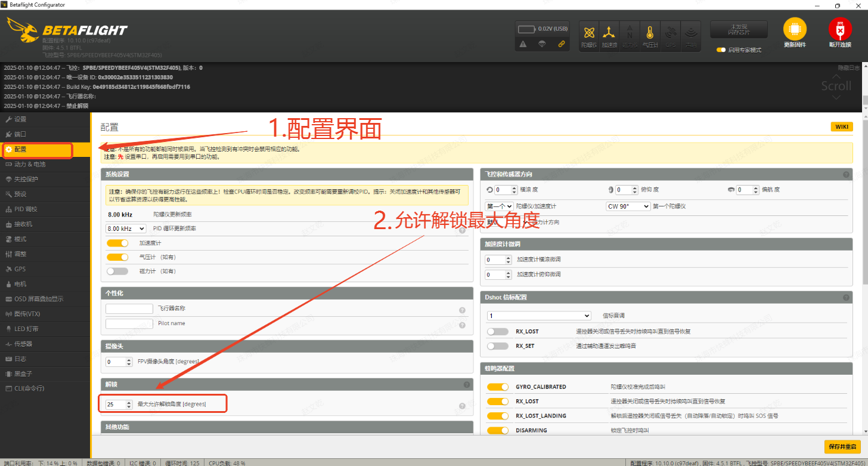Open help icon for Pilot name field
The height and width of the screenshot is (466, 868).
[462, 325]
